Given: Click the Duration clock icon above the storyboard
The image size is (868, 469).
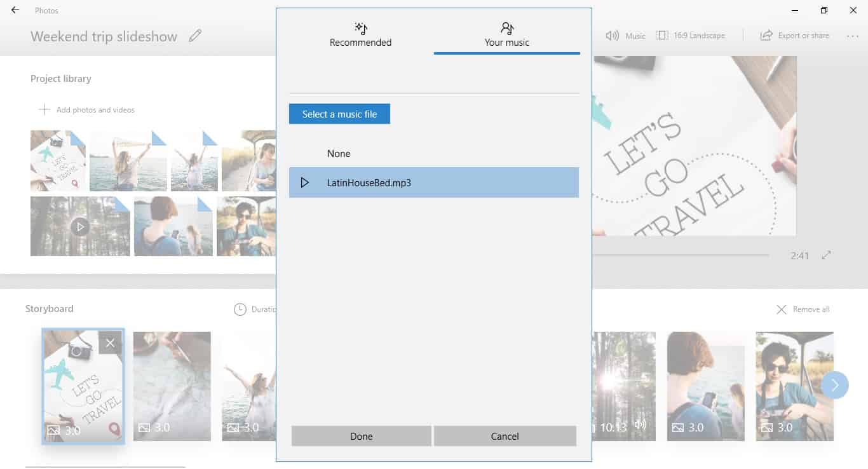Looking at the screenshot, I should click(x=241, y=309).
